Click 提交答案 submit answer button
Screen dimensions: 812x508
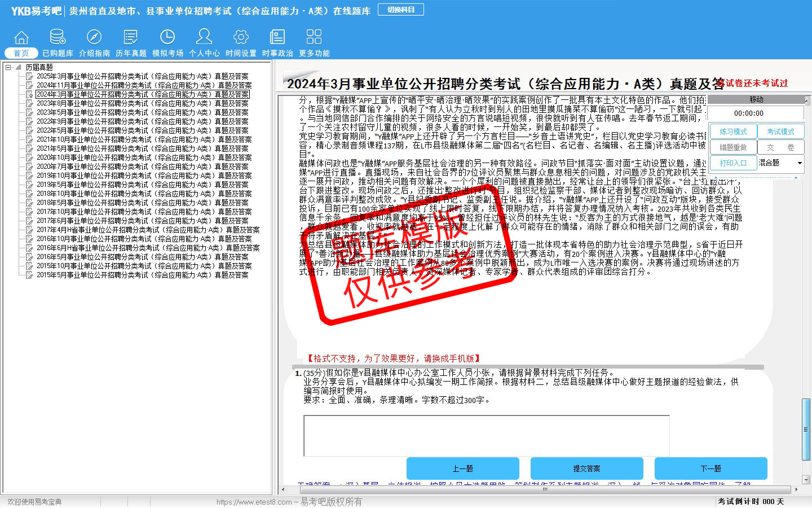click(x=586, y=468)
